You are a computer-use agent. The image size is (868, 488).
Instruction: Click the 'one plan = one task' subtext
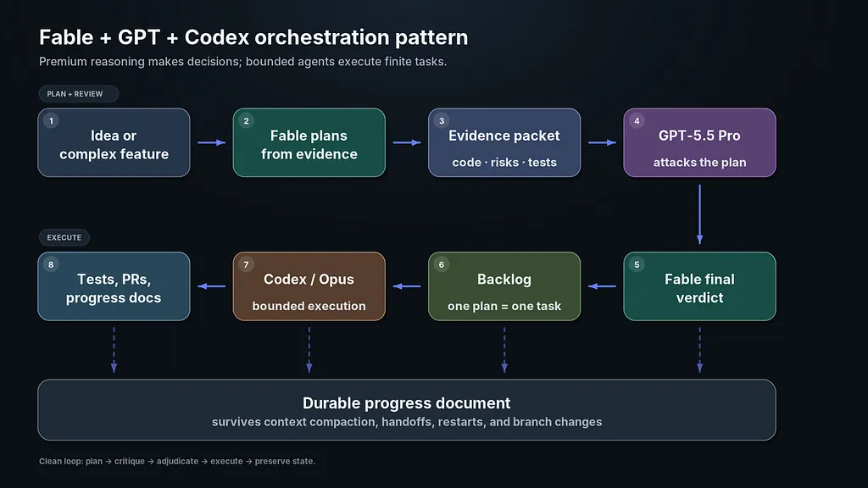504,306
